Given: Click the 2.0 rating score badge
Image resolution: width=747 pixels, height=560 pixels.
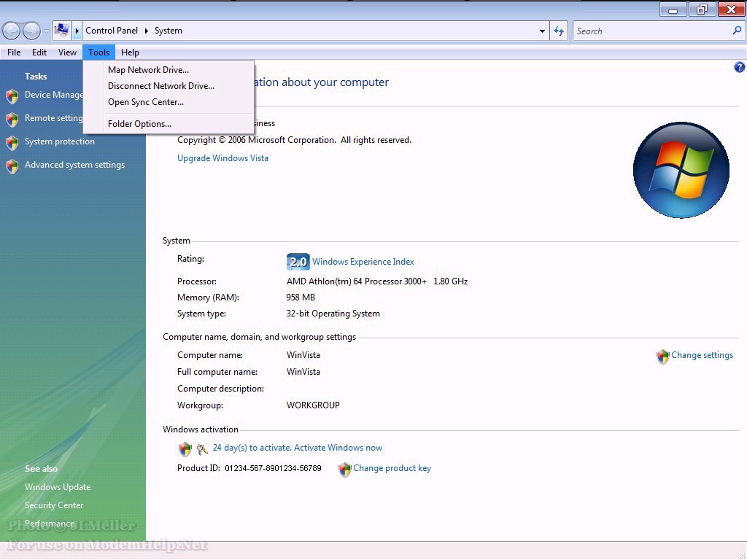Looking at the screenshot, I should click(298, 262).
